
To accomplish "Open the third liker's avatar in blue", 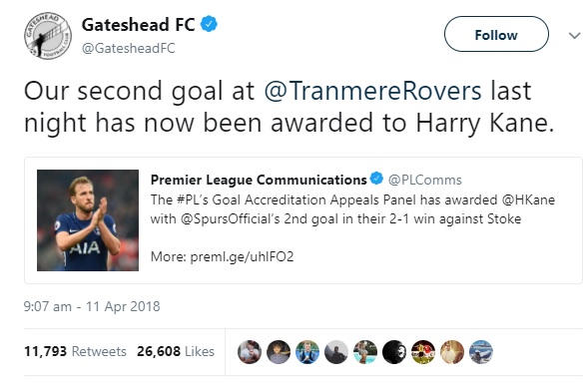I will pos(307,352).
